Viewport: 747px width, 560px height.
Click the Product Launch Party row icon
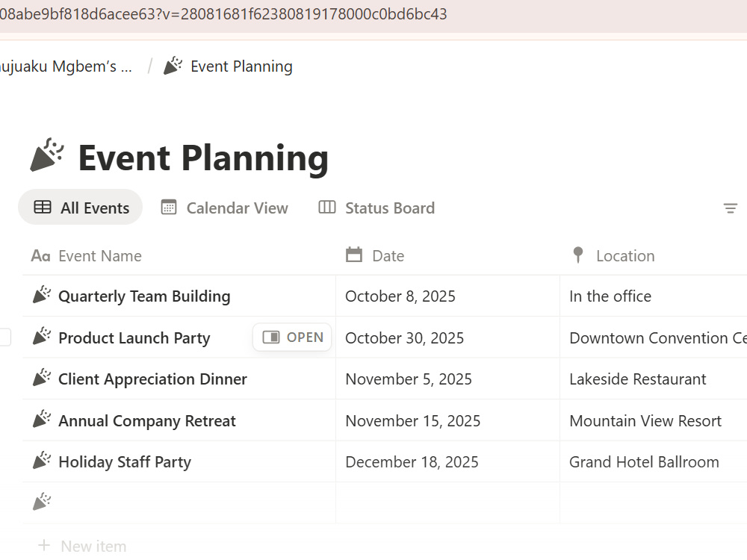(x=42, y=337)
